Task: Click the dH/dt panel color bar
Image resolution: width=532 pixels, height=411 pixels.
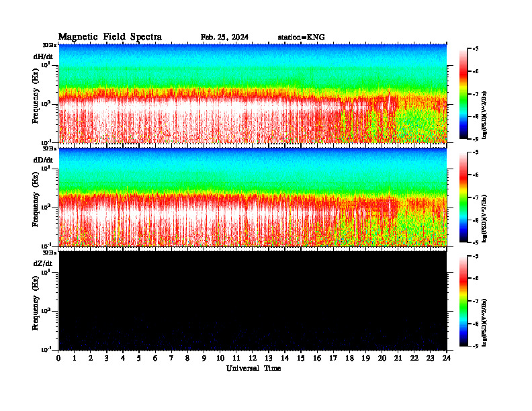Action: click(x=463, y=93)
